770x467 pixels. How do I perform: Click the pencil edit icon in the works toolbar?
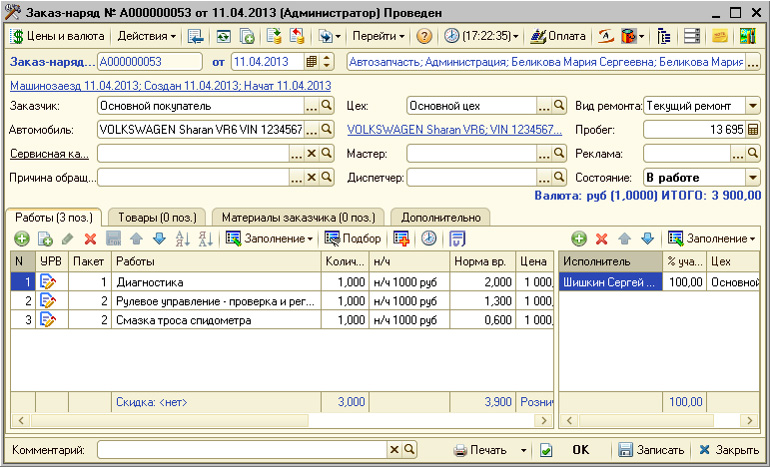click(67, 239)
